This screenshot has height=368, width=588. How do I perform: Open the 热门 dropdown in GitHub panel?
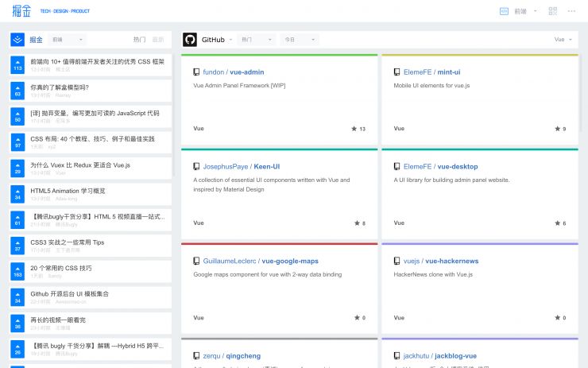tap(257, 40)
